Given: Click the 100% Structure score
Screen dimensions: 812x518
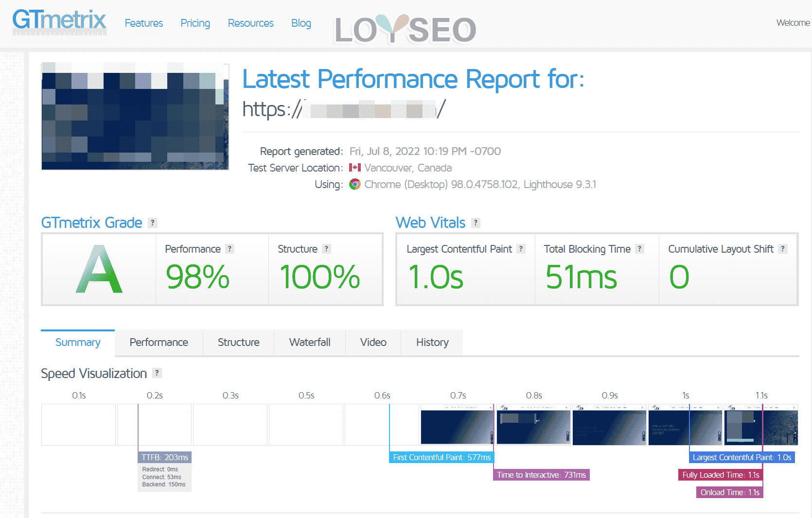Looking at the screenshot, I should [x=319, y=277].
